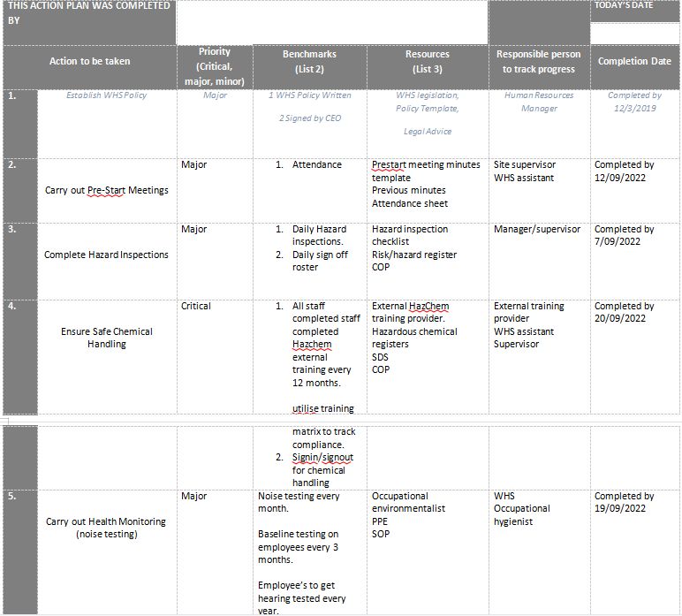
Task: Click the 'Ensure Safe Chemical Handling' action cell
Action: click(x=106, y=338)
